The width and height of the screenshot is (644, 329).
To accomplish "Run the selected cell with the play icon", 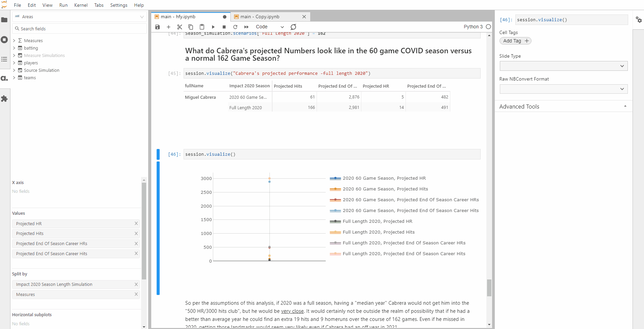I will [213, 27].
